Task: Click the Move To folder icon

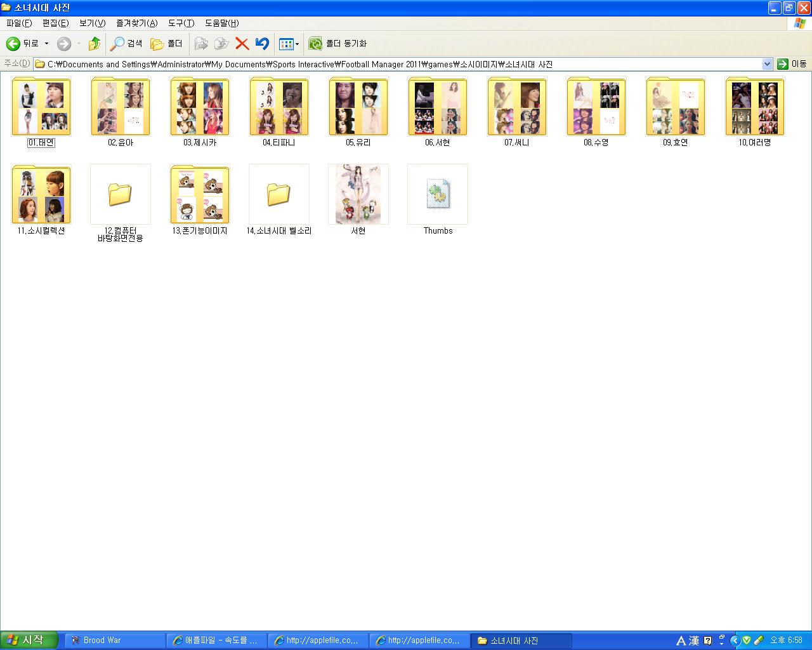Action: pyautogui.click(x=201, y=44)
